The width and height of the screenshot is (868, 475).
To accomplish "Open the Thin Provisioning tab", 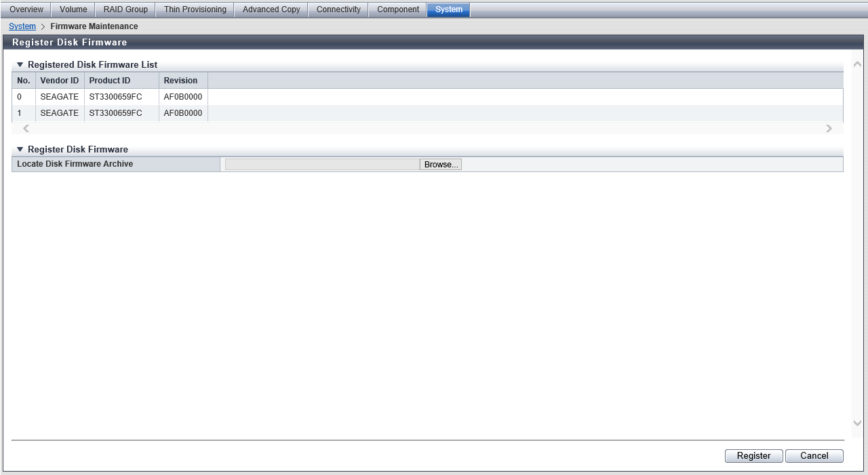I will [195, 9].
